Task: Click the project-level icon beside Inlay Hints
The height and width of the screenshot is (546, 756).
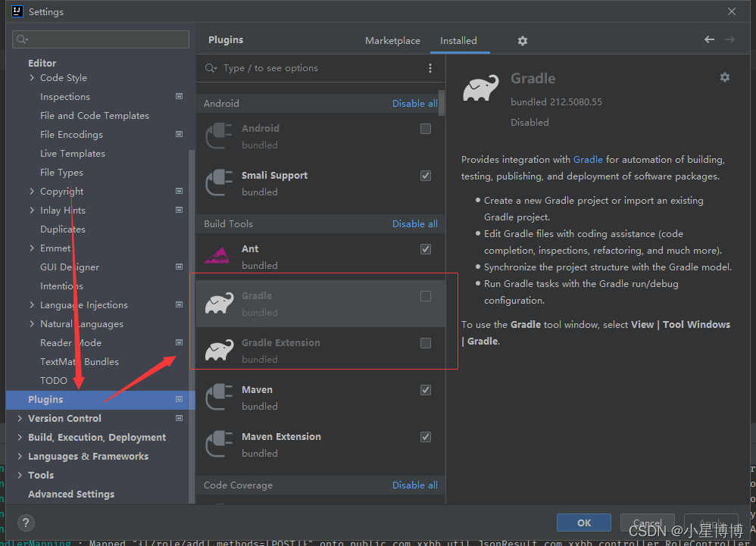Action: (180, 210)
